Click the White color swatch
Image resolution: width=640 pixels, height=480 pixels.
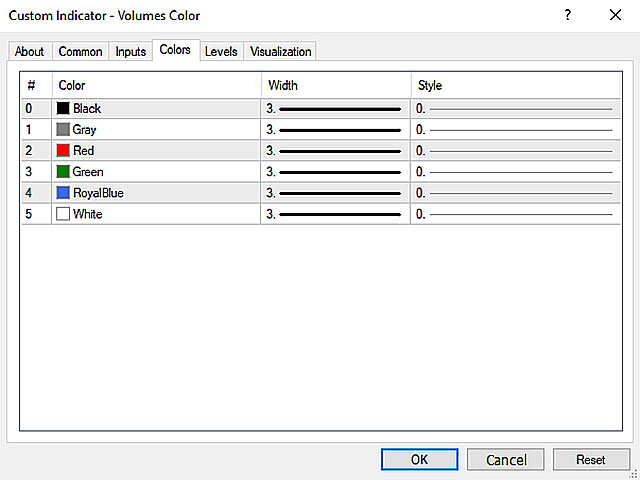(63, 214)
